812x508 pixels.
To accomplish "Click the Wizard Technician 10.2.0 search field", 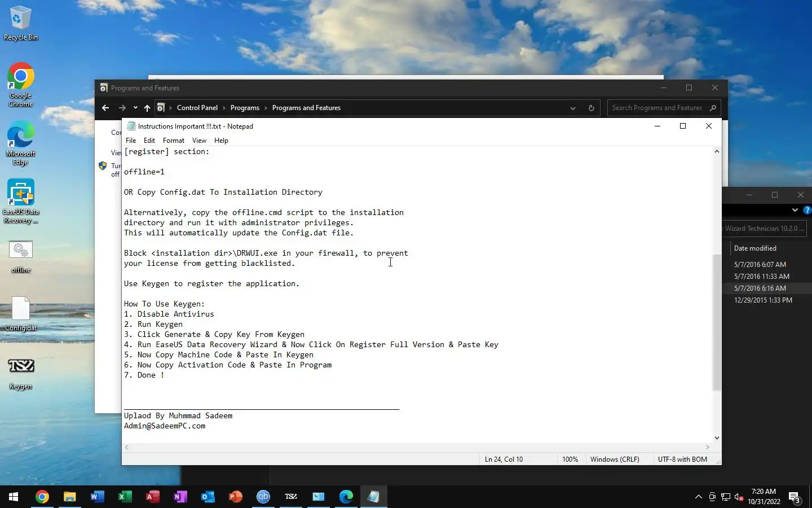I will point(764,229).
